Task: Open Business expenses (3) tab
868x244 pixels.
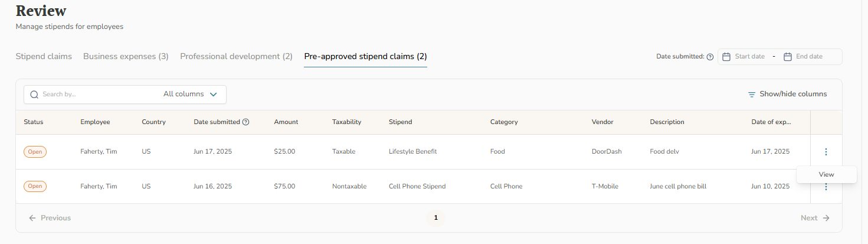Action: (126, 57)
